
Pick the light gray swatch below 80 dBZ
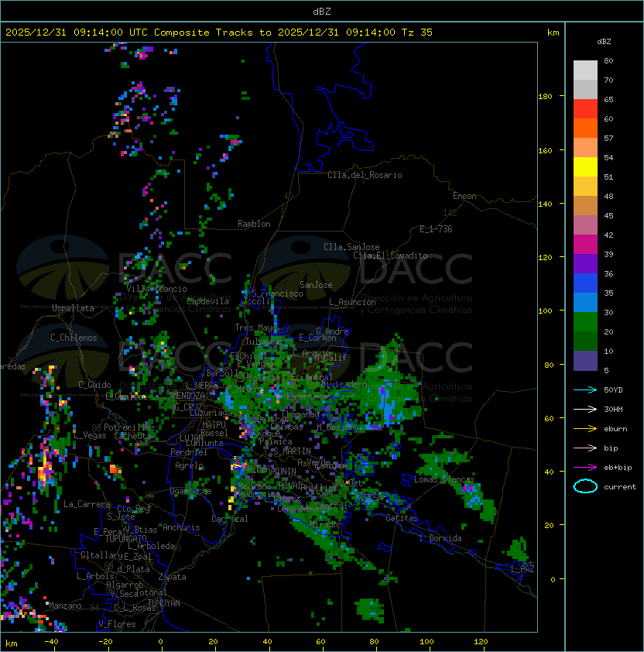point(585,70)
